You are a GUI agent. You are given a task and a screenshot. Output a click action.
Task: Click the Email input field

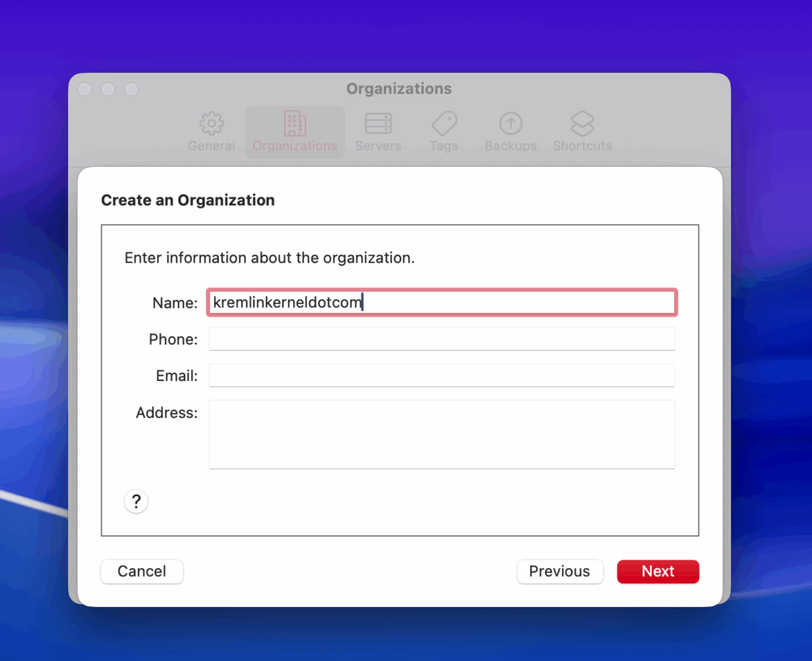[x=441, y=375]
